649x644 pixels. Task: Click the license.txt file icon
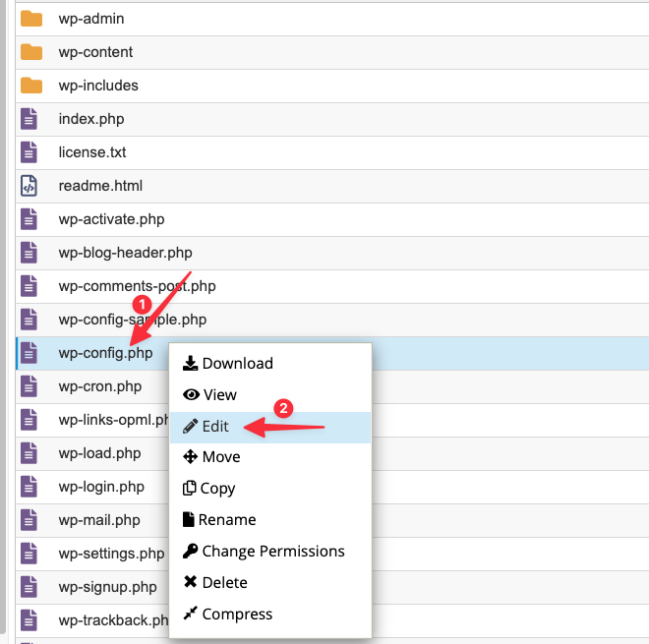click(29, 152)
